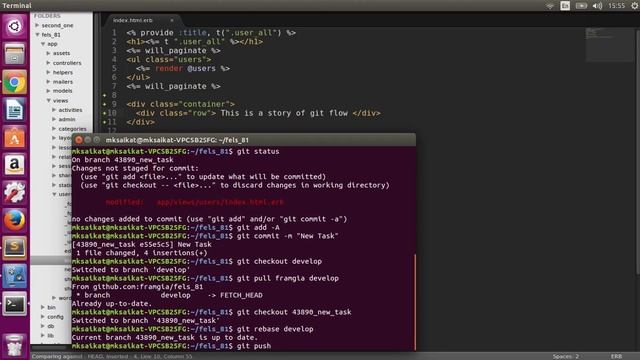The image size is (640, 360).
Task: Open the ERB syntax selector
Action: [x=616, y=356]
